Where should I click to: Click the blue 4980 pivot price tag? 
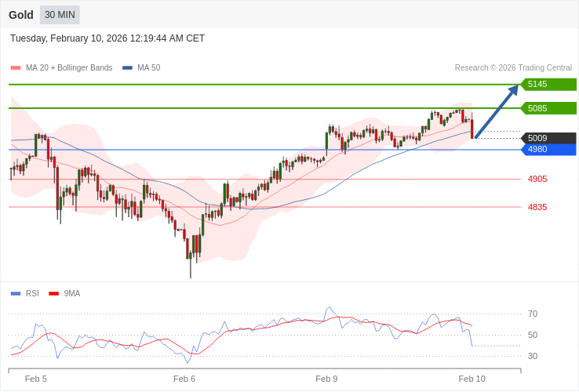click(548, 150)
